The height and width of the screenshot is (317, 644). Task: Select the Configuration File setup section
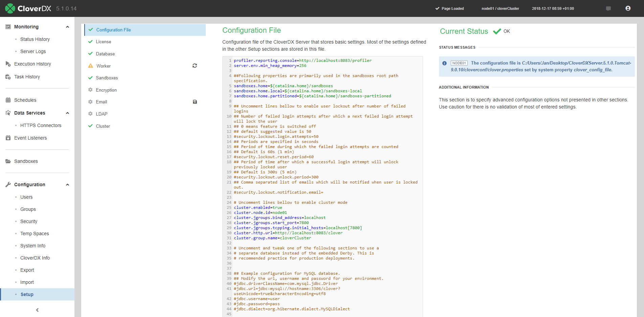coord(145,30)
